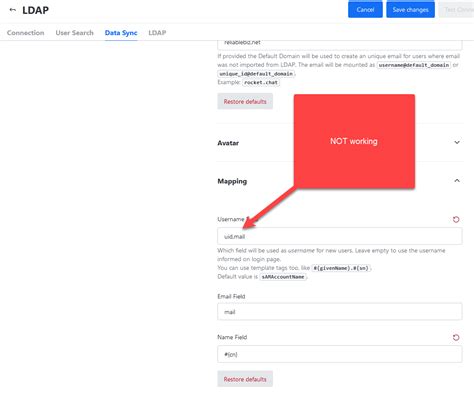474x400 pixels.
Task: Click the LDAP page title
Action: [x=36, y=10]
